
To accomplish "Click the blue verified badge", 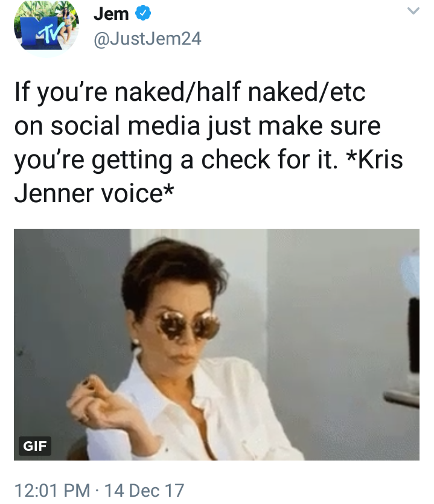I will [x=142, y=13].
